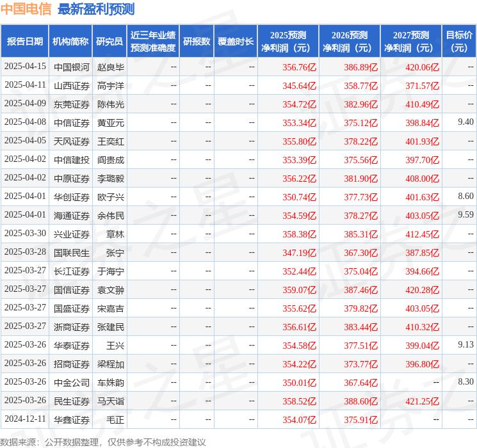Click the 358.77亿 2026 profit value
The width and height of the screenshot is (477, 448).
pyautogui.click(x=361, y=86)
